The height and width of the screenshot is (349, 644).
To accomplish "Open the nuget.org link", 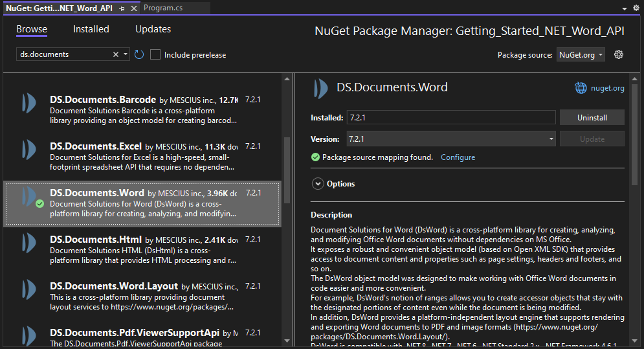I will pos(608,88).
